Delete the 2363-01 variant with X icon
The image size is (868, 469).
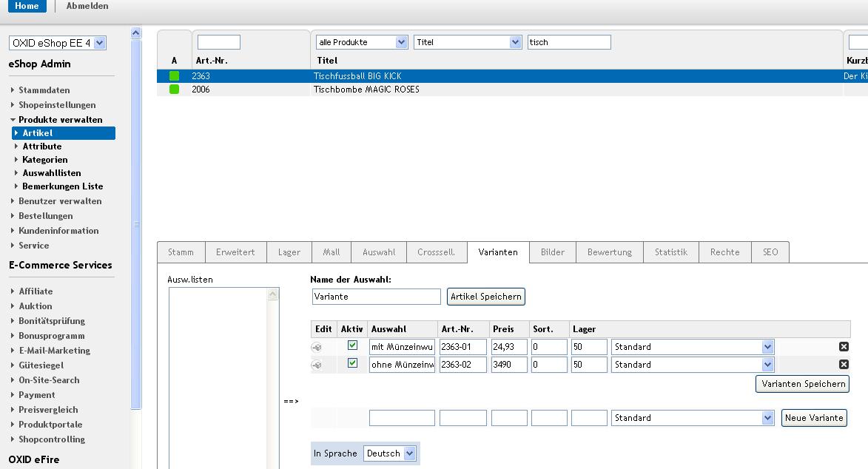(x=844, y=347)
